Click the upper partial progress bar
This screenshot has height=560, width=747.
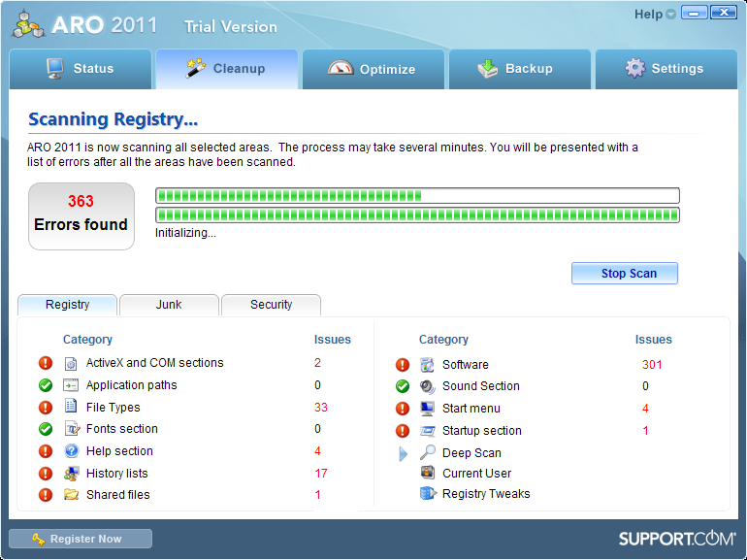point(417,195)
